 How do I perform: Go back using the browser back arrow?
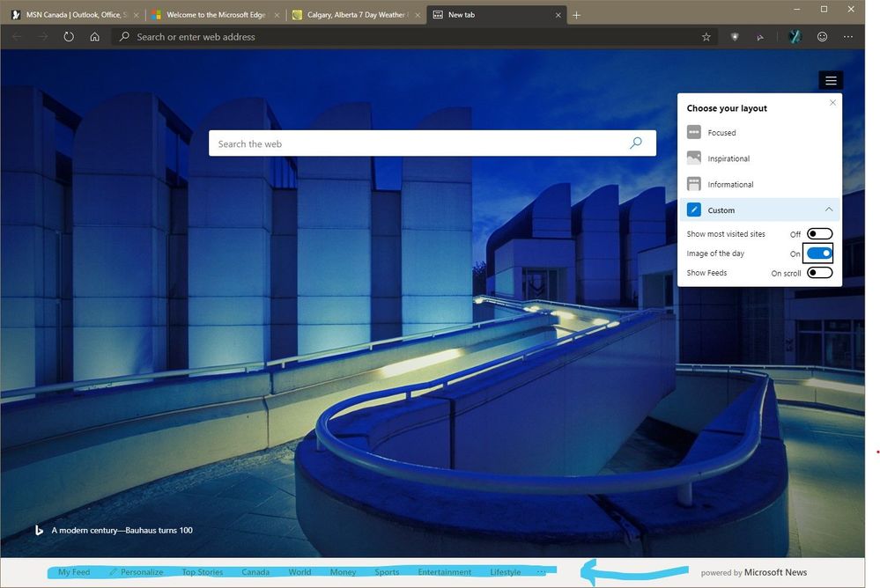[17, 37]
